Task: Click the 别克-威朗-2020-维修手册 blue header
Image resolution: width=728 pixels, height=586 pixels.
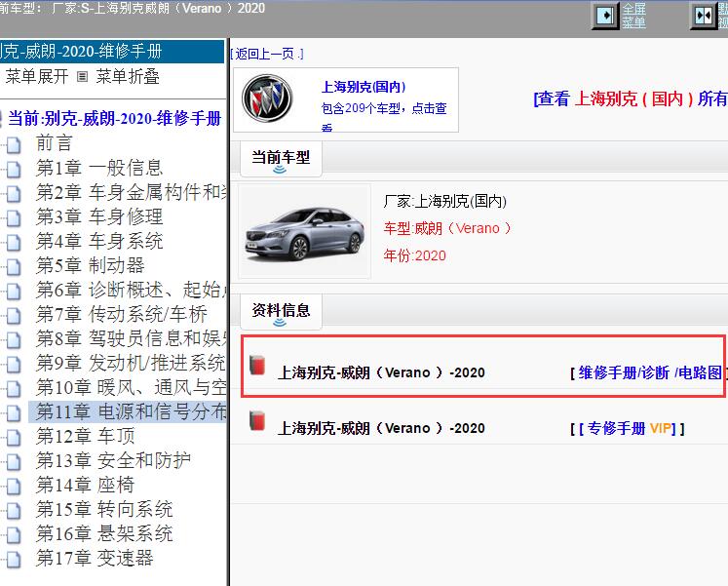Action: click(x=111, y=51)
